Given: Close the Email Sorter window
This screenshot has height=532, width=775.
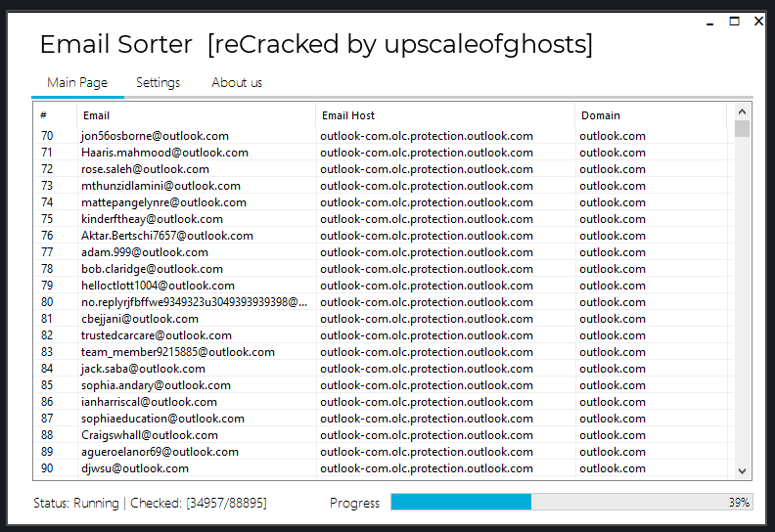Looking at the screenshot, I should 758,21.
